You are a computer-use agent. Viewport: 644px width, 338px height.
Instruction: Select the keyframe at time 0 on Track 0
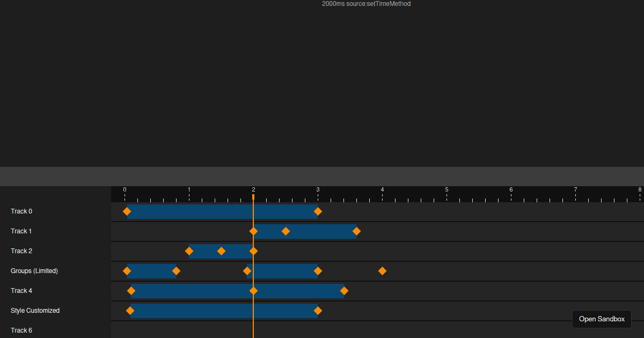pyautogui.click(x=127, y=211)
